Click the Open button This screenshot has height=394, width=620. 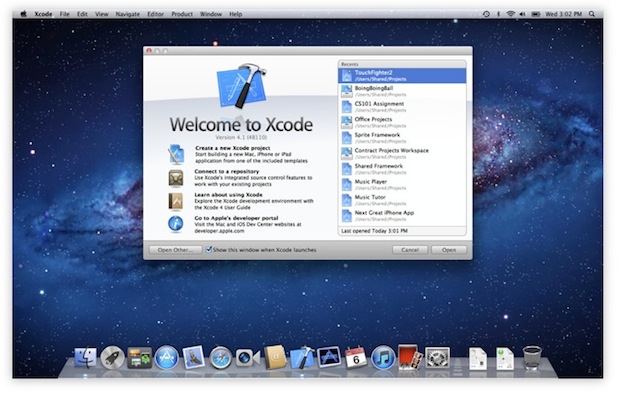point(449,250)
